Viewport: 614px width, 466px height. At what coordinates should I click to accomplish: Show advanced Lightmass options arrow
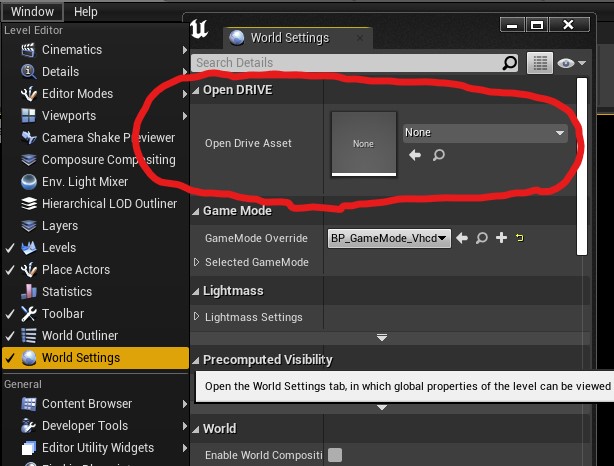pos(382,337)
